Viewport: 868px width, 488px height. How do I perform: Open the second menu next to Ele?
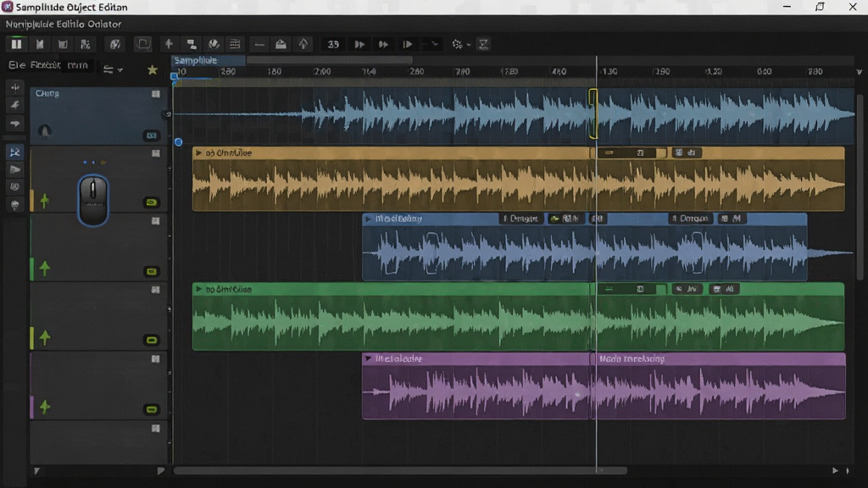(x=46, y=65)
